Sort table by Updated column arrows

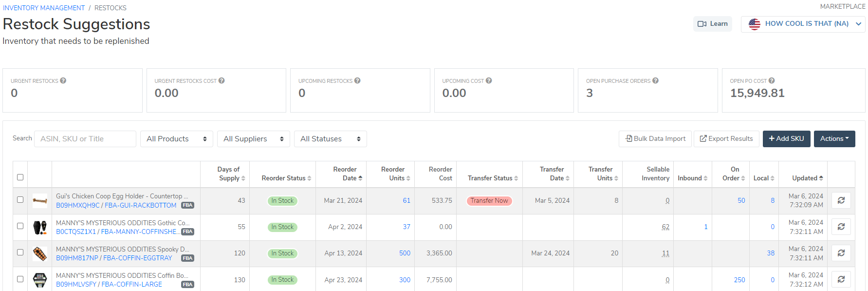coord(821,178)
